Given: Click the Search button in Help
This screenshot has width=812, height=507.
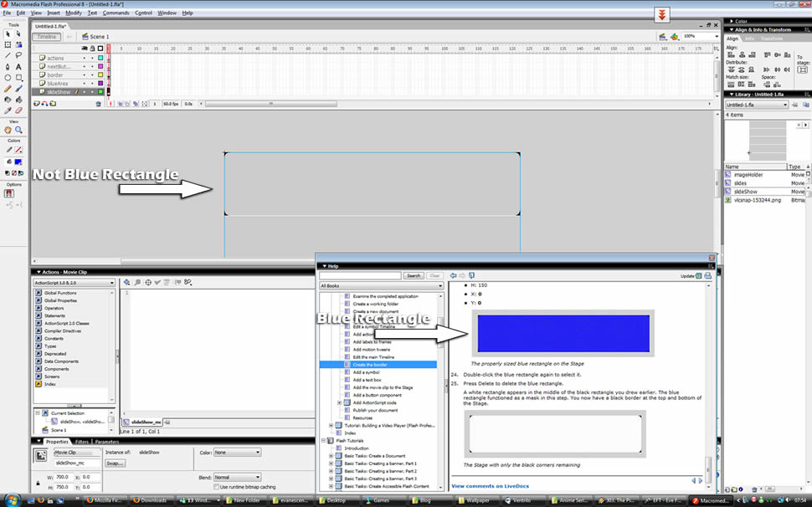Looking at the screenshot, I should click(x=414, y=276).
